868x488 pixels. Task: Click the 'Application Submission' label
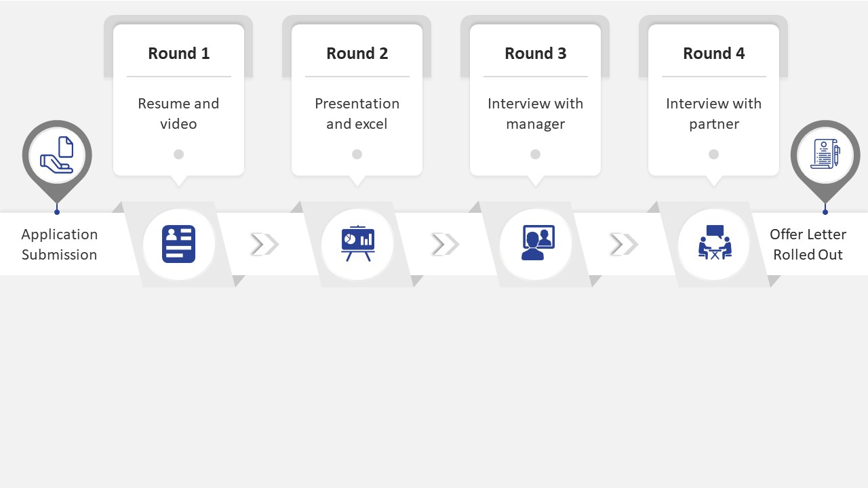pyautogui.click(x=60, y=244)
